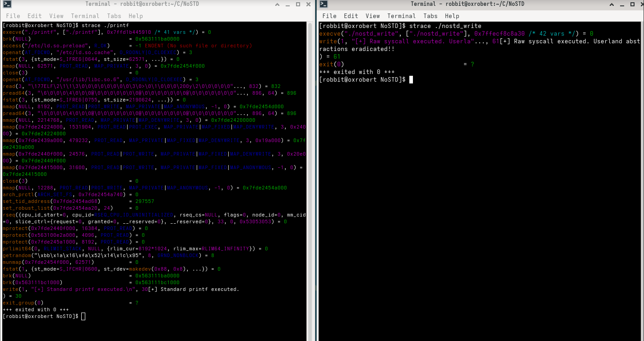Maximize the left terminal window
Screen dimensions: 644x341
coord(299,5)
